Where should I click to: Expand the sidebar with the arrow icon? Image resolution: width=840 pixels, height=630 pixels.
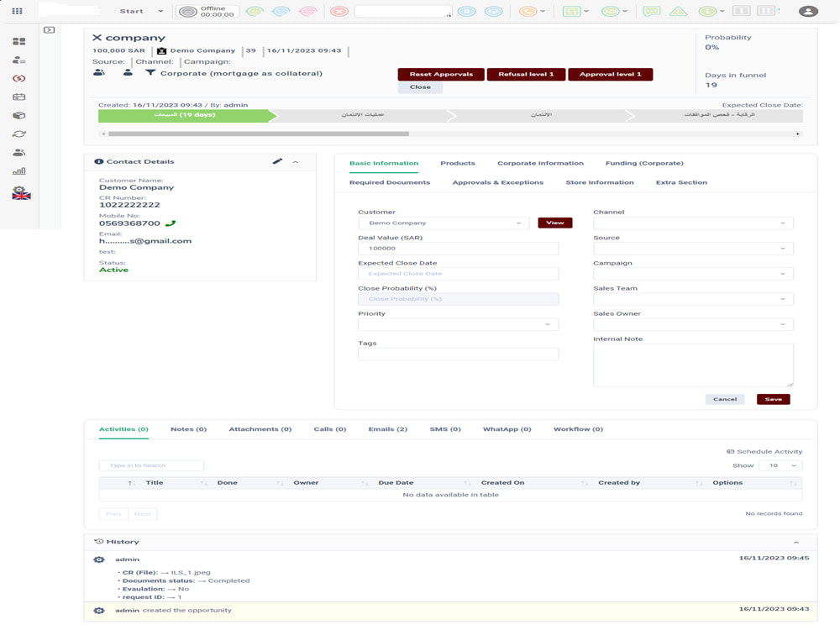tap(50, 30)
